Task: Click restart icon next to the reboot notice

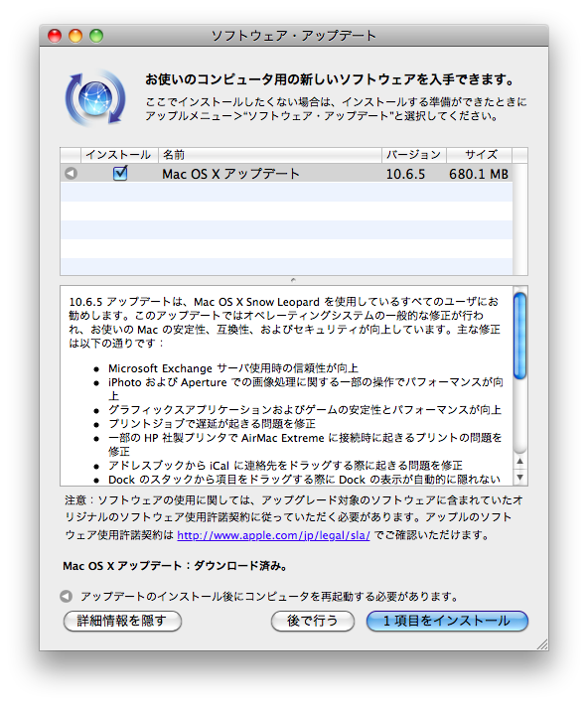Action: (67, 596)
